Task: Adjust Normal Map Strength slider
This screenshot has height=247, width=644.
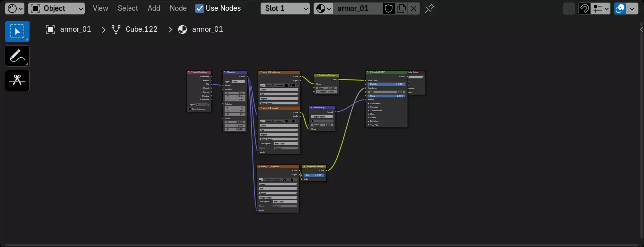Action: click(x=322, y=125)
